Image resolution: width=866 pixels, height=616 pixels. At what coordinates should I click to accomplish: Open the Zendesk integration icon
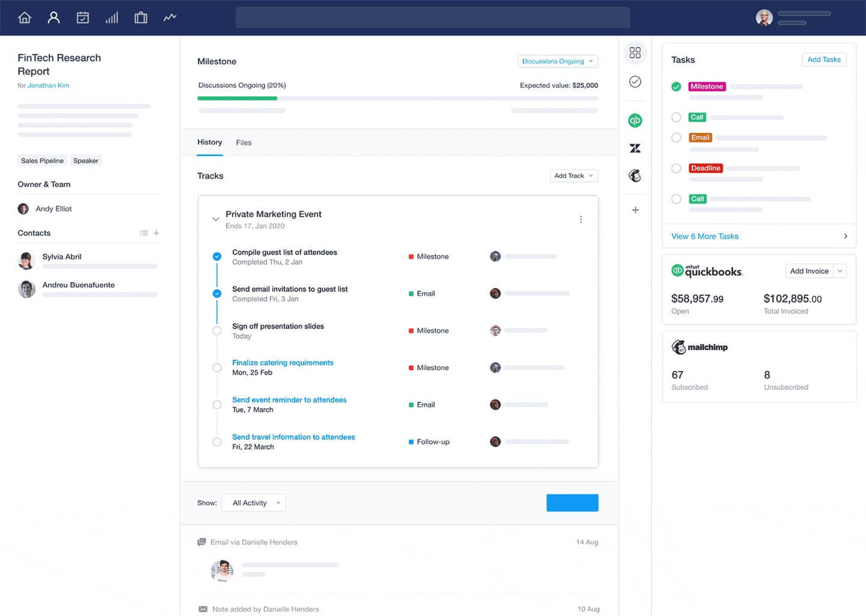(635, 148)
